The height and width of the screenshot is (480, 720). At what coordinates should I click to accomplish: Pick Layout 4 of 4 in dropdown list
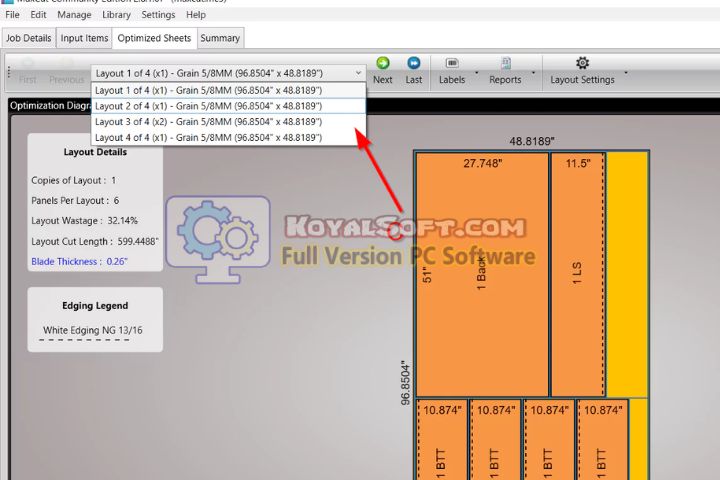[208, 137]
